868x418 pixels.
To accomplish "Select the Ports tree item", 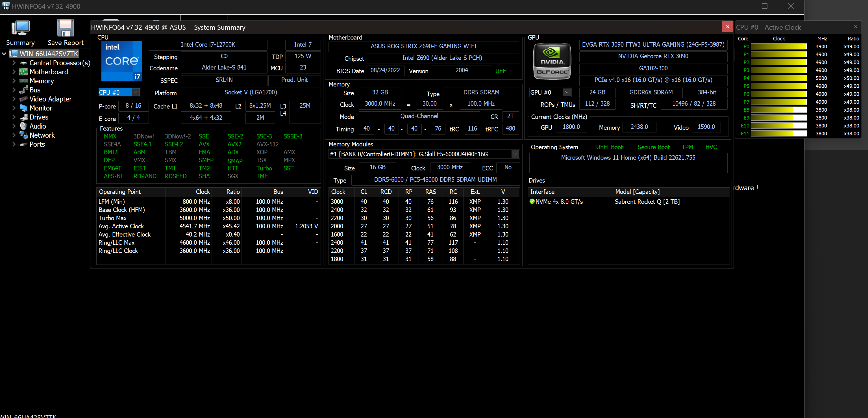I will [37, 144].
